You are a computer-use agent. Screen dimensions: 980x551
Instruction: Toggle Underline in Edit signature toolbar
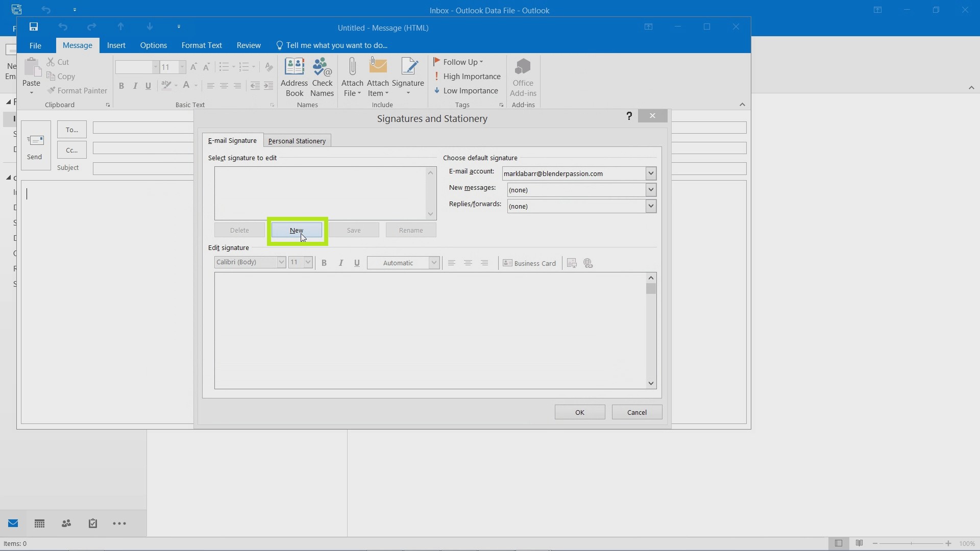point(357,263)
